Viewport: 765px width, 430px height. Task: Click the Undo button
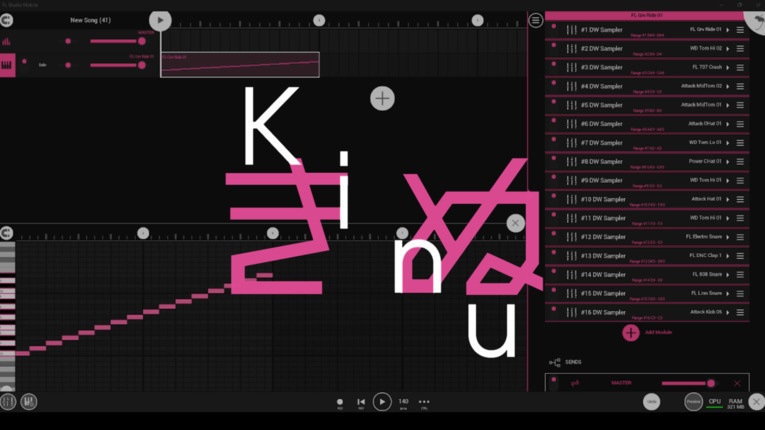click(651, 402)
